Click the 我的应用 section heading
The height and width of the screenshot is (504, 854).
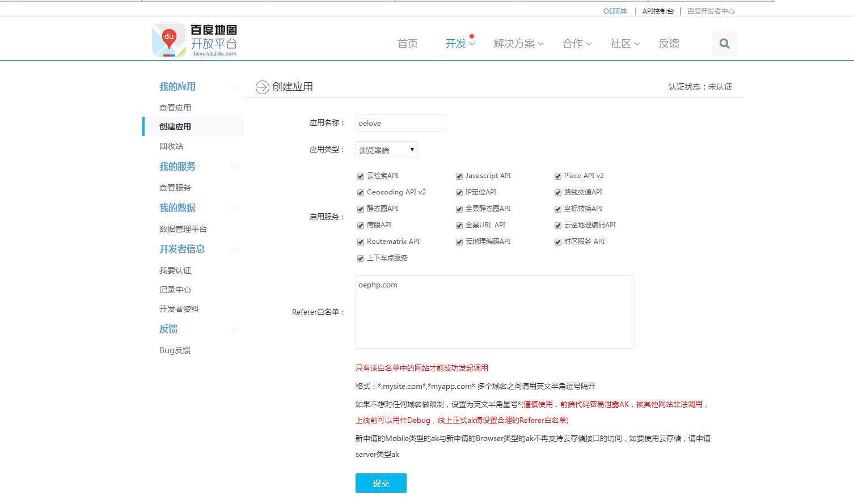177,87
